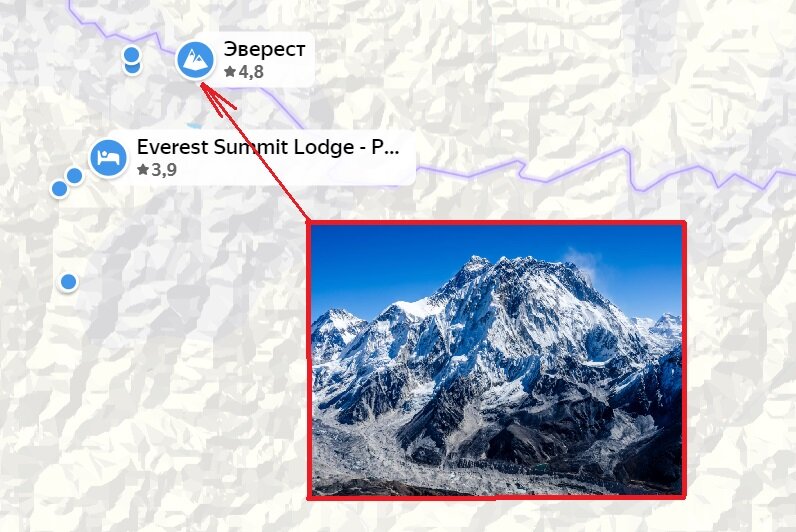Image resolution: width=796 pixels, height=532 pixels.
Task: Click the blue dot lower-left of lodge marker
Action: coord(59,189)
